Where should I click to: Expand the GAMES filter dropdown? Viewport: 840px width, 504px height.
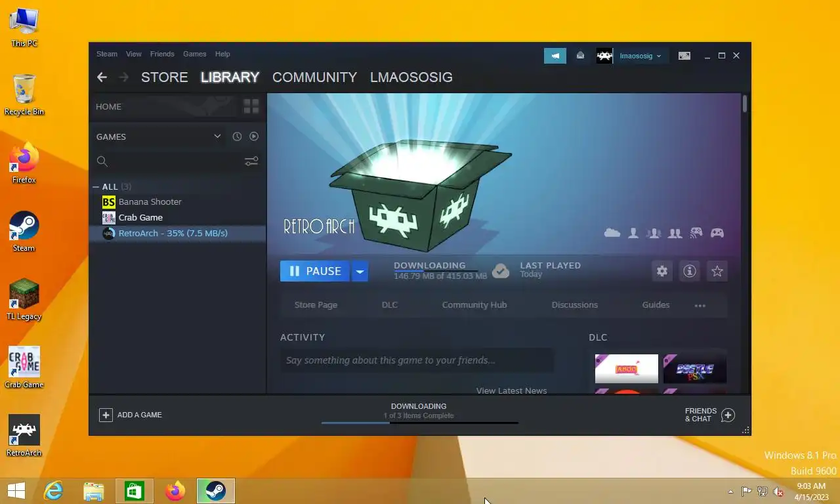(217, 136)
